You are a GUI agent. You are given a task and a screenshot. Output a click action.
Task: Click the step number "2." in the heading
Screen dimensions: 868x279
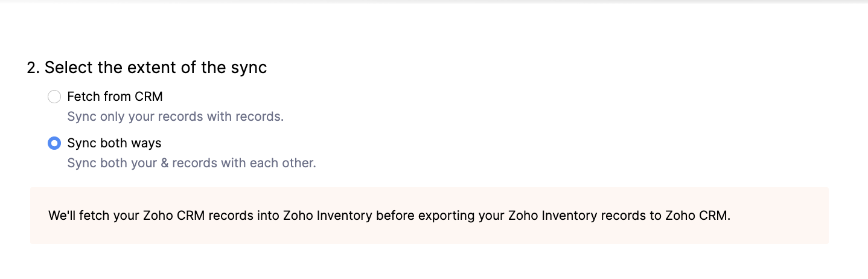[x=33, y=67]
